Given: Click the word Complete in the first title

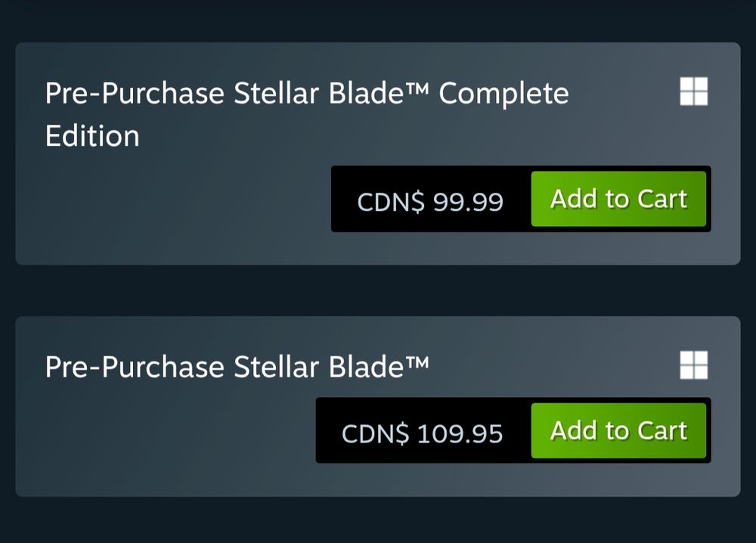Looking at the screenshot, I should [x=503, y=94].
